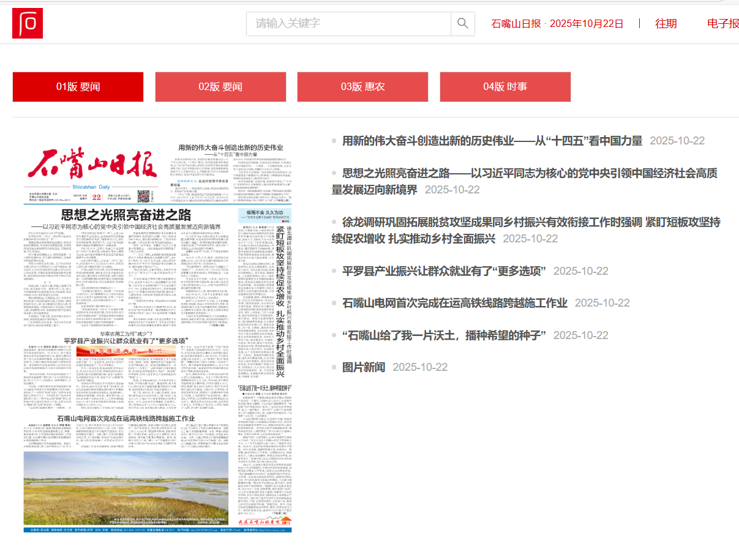739x560 pixels.
Task: Click the magnifier search button
Action: coord(463,24)
